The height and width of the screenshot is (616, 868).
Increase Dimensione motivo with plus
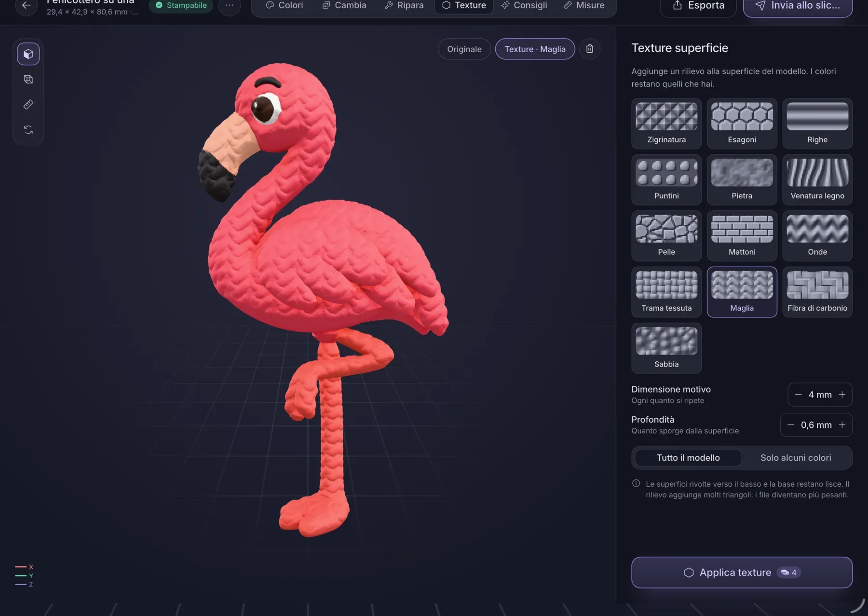(842, 395)
